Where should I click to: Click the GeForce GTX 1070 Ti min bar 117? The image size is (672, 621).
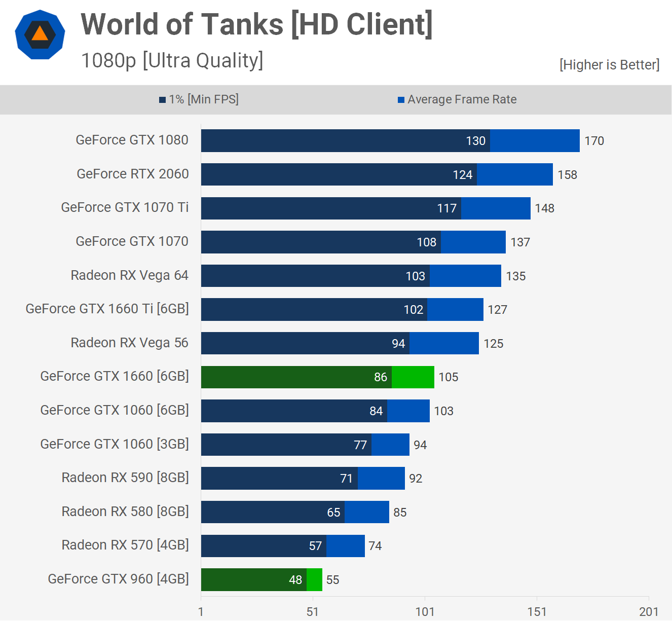(330, 208)
